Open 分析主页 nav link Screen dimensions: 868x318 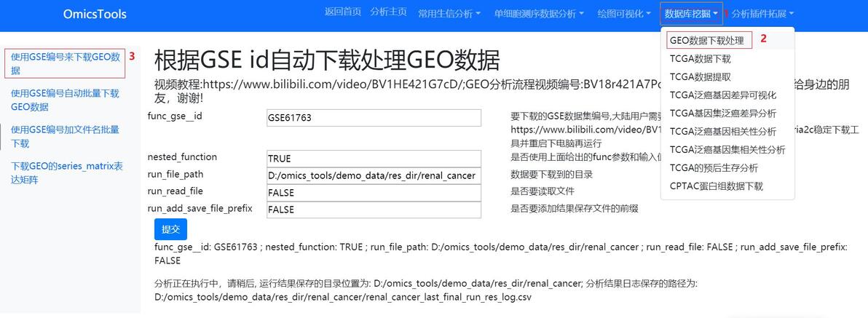389,12
